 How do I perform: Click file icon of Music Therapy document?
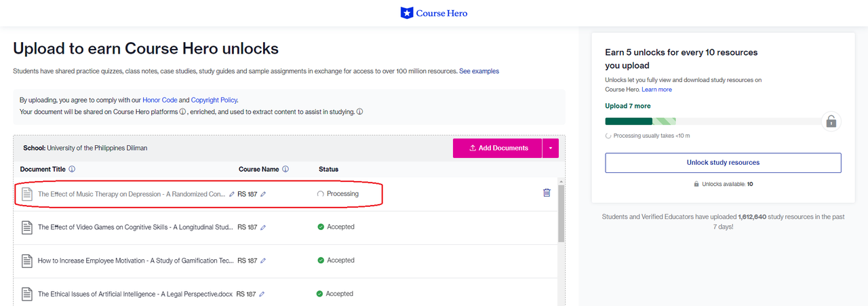tap(27, 194)
